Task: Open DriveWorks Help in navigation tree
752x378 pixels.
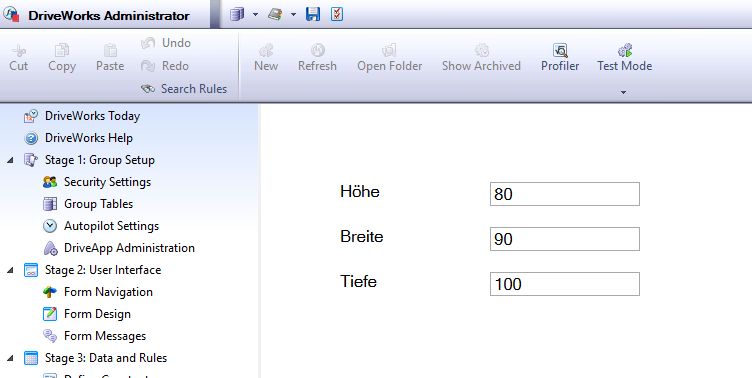Action: tap(78, 138)
